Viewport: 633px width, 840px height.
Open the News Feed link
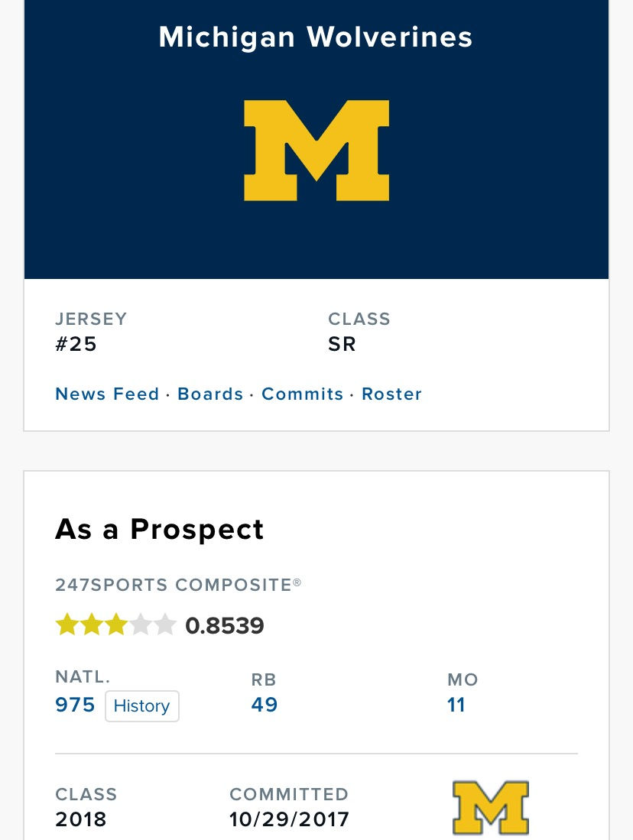[107, 394]
